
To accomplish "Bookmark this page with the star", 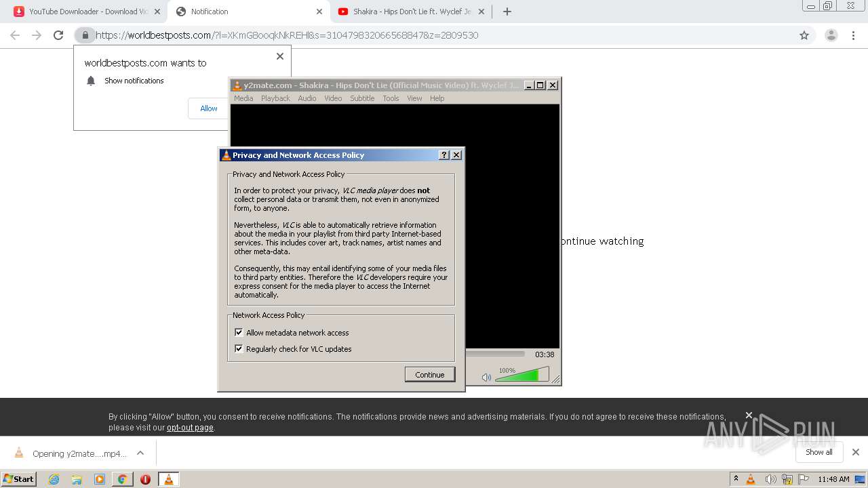I will (804, 35).
